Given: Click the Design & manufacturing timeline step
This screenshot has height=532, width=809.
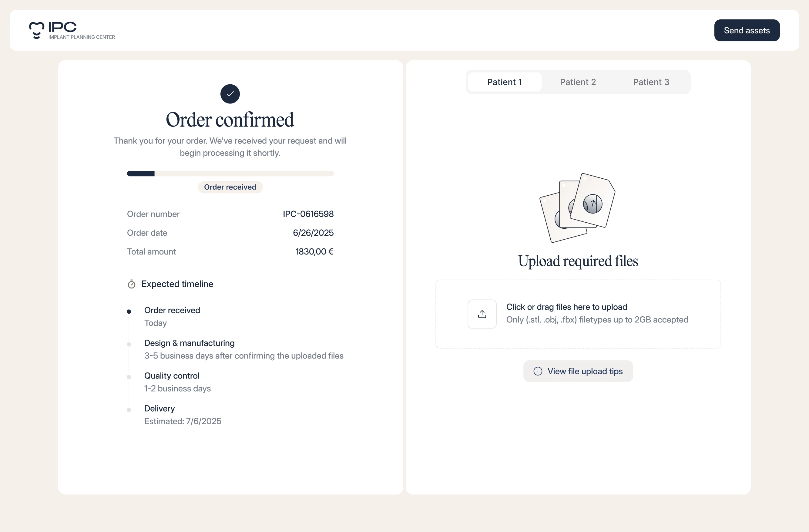Looking at the screenshot, I should point(189,343).
